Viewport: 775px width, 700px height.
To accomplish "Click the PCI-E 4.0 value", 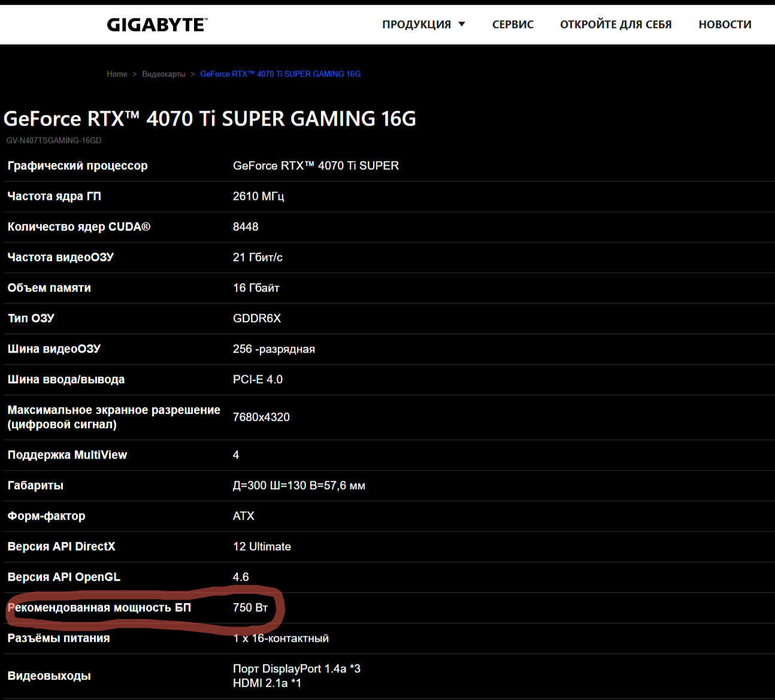I will point(258,380).
